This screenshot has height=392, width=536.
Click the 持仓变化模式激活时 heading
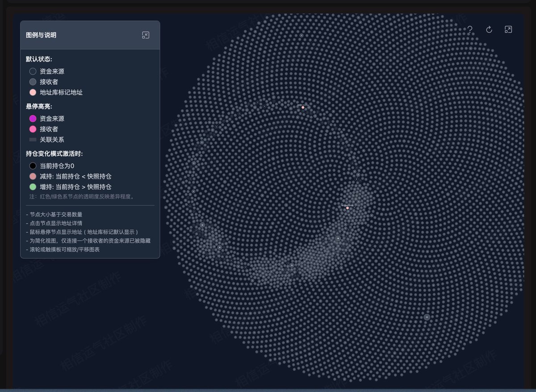coord(54,154)
